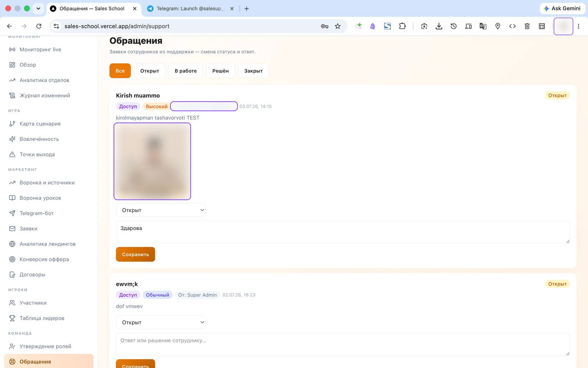Show only Решён requests

coord(220,71)
